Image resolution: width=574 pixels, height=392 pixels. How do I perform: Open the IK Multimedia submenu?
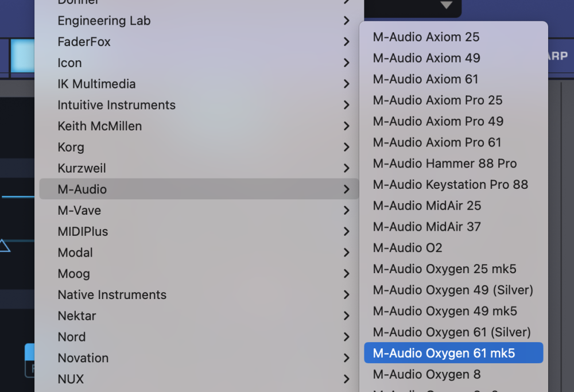[96, 84]
